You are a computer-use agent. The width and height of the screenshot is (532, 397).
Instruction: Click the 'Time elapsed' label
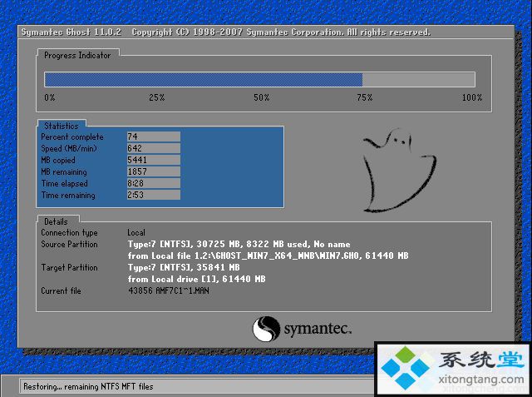[65, 184]
